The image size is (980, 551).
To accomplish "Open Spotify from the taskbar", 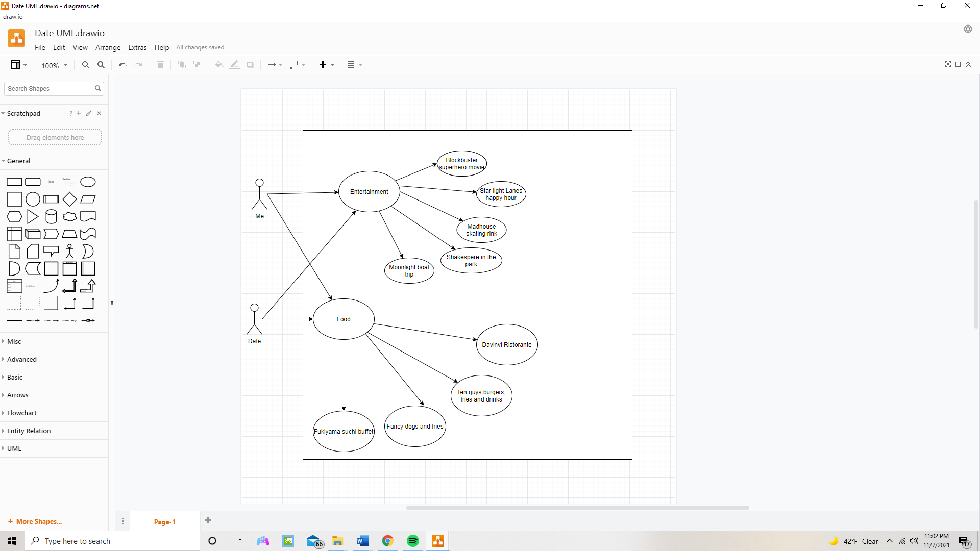I will point(412,541).
